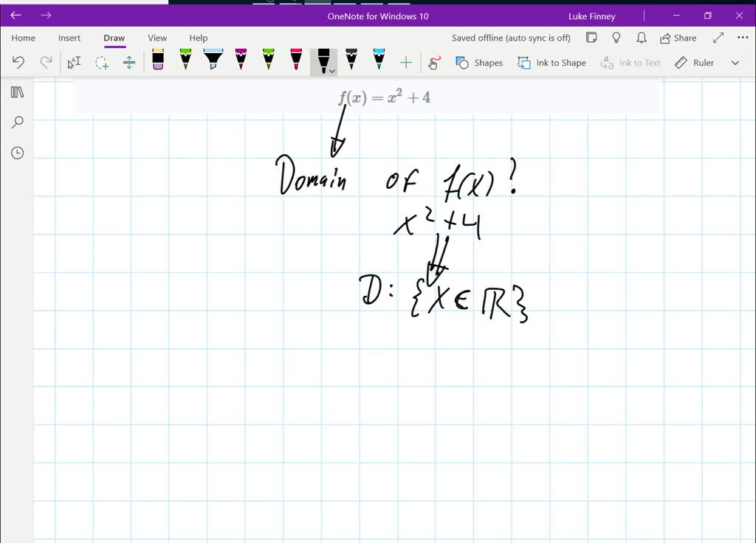Open Search from the sidebar

pos(16,122)
